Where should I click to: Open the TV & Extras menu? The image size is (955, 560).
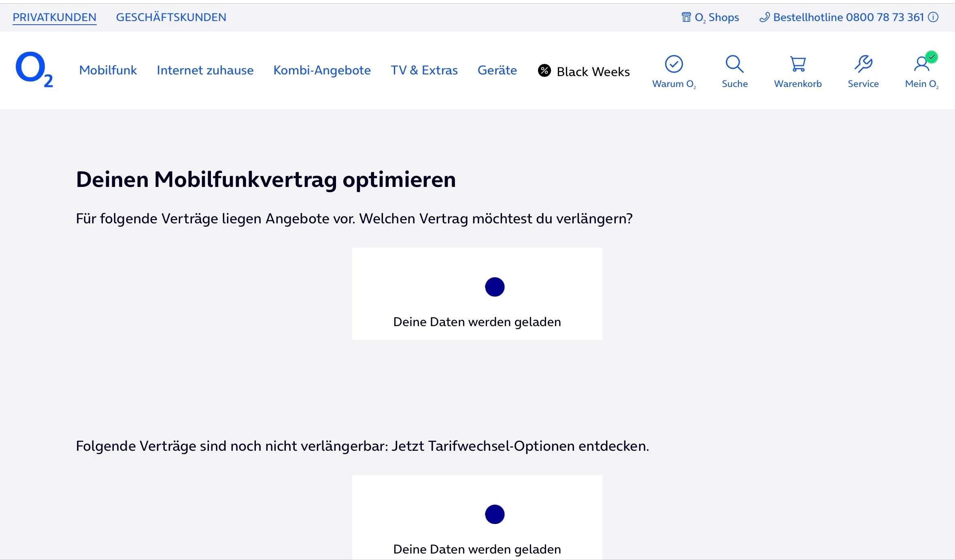click(x=424, y=70)
